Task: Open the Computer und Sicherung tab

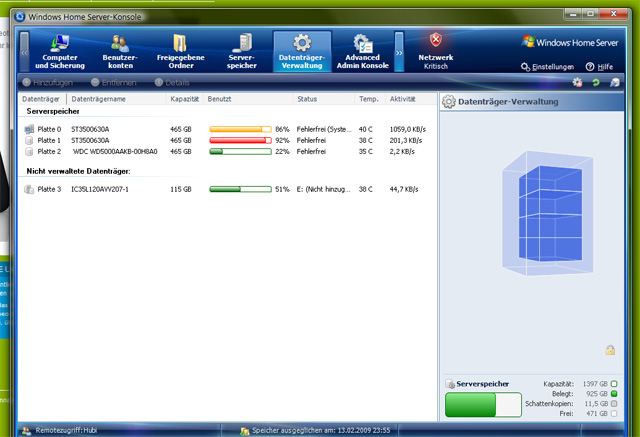Action: click(x=60, y=52)
